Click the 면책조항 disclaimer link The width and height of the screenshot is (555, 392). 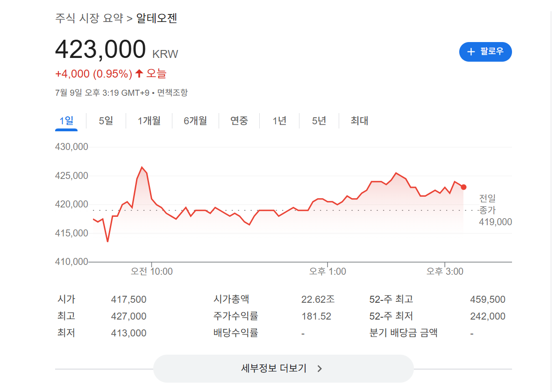point(172,93)
